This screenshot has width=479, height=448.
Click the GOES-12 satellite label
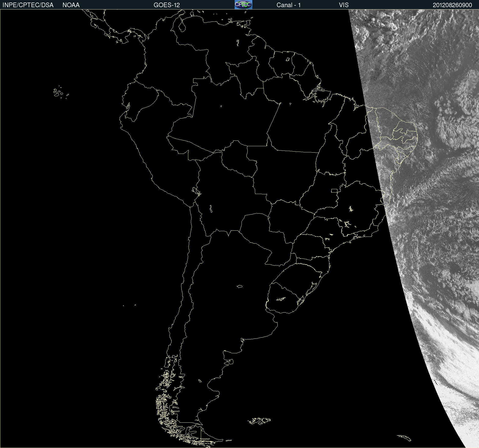pos(167,5)
